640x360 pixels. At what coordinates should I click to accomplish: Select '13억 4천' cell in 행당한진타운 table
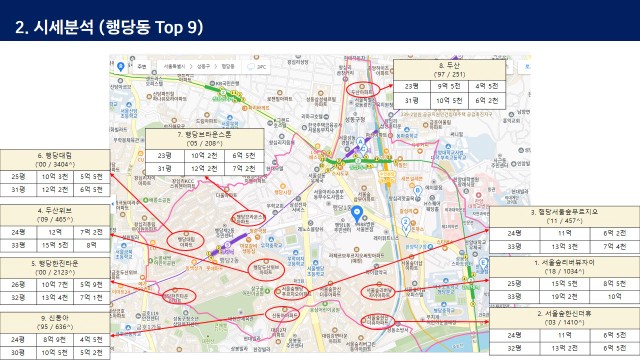click(55, 298)
